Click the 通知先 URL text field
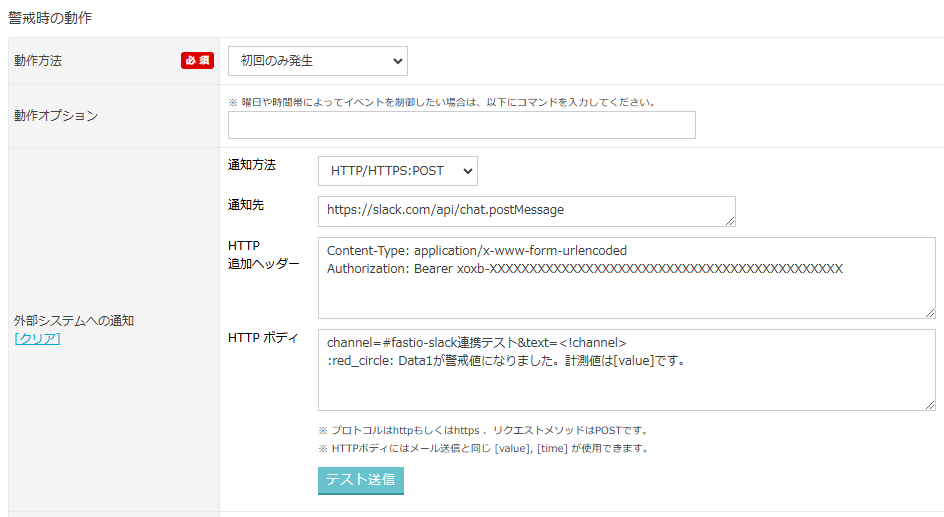 point(526,211)
